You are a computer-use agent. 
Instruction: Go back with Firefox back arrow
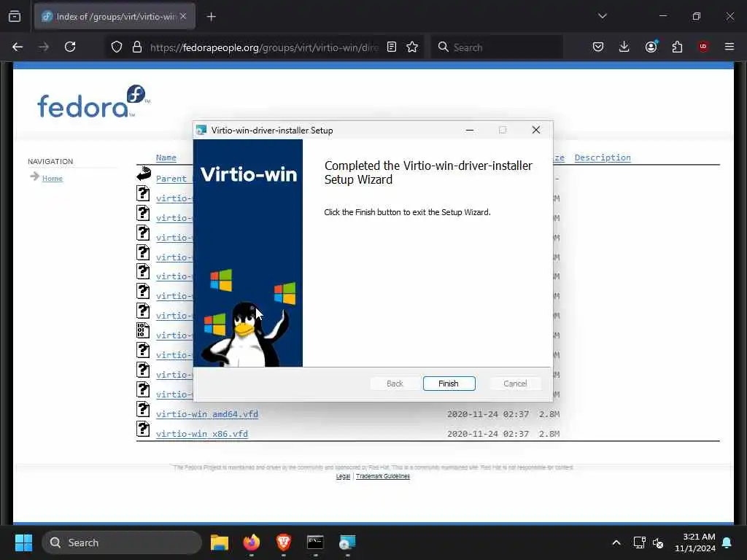tap(18, 47)
